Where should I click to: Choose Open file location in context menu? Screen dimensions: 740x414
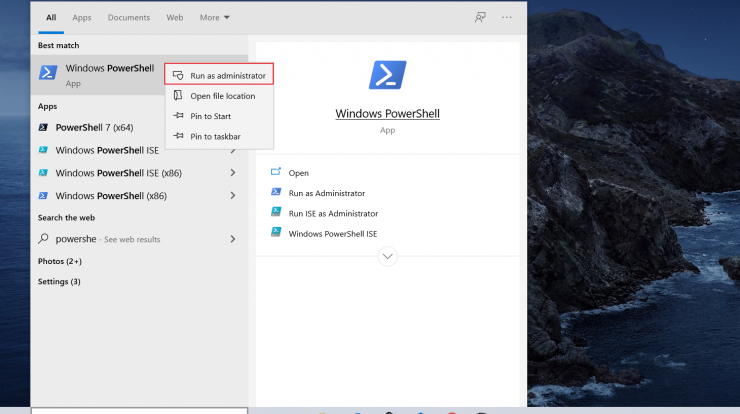tap(219, 96)
